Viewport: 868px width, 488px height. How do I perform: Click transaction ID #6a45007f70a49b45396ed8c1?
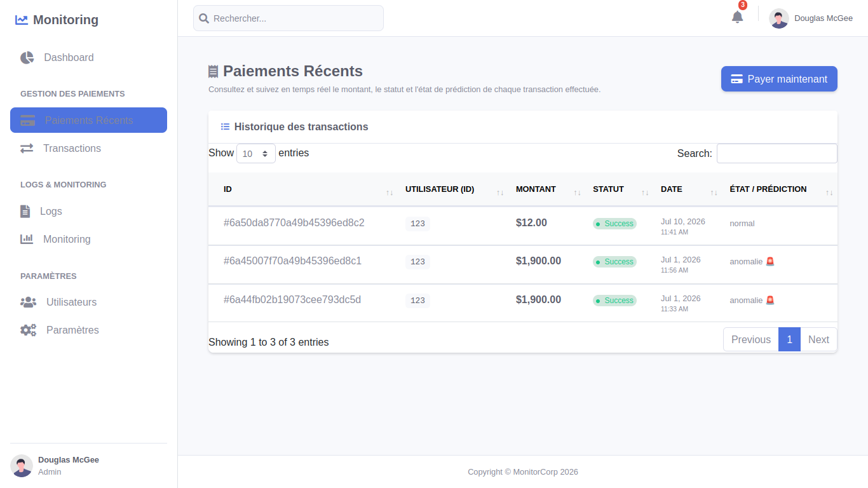click(292, 261)
